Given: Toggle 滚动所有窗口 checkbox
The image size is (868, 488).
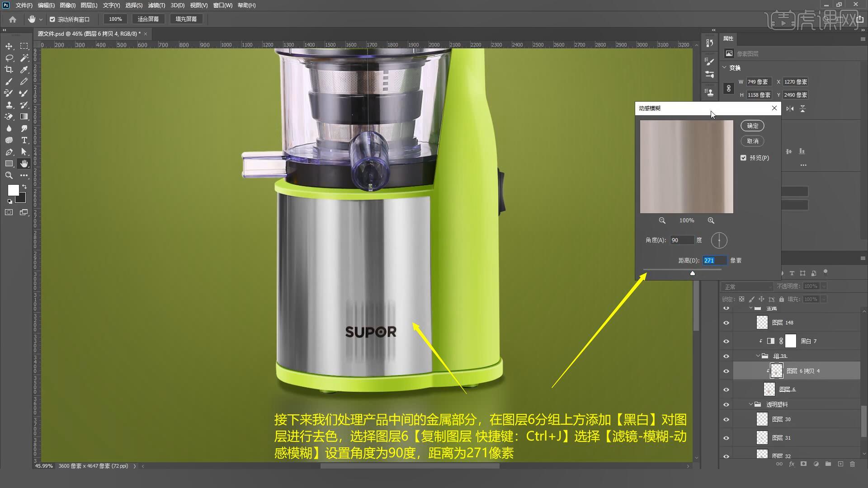Looking at the screenshot, I should coord(52,19).
